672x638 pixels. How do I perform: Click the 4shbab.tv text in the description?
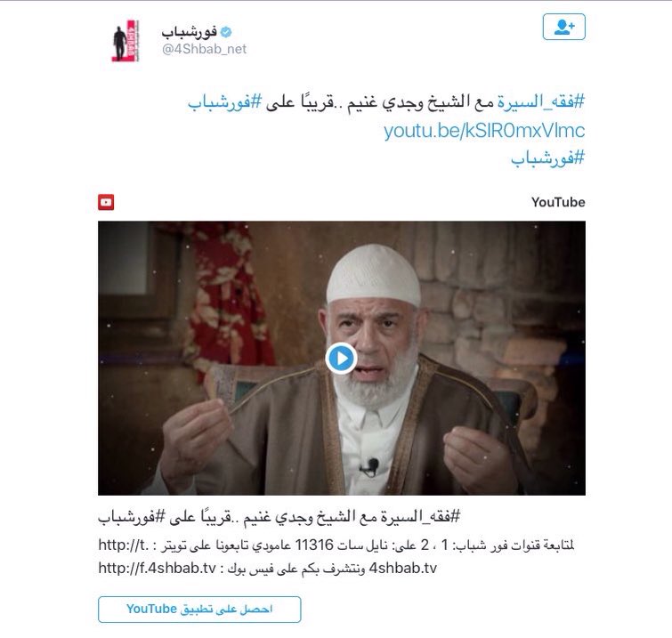pos(403,569)
